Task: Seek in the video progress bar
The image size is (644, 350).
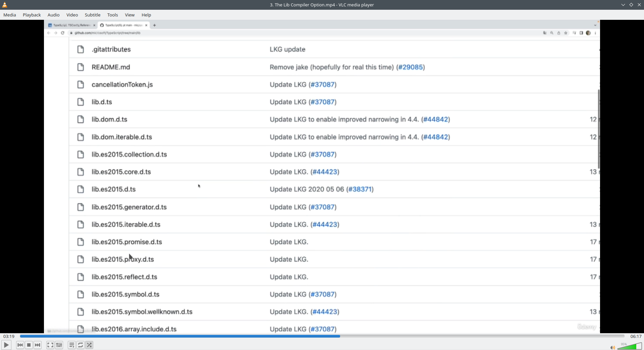Action: pyautogui.click(x=322, y=336)
